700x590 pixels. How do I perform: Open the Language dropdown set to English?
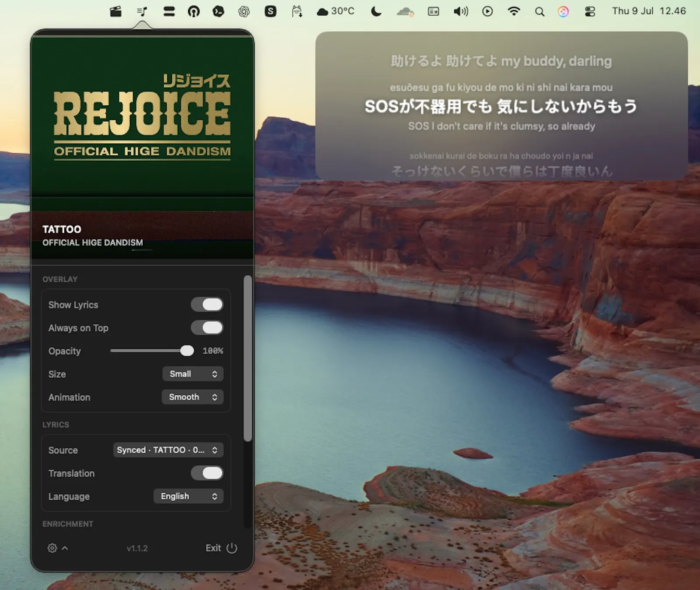click(x=189, y=496)
